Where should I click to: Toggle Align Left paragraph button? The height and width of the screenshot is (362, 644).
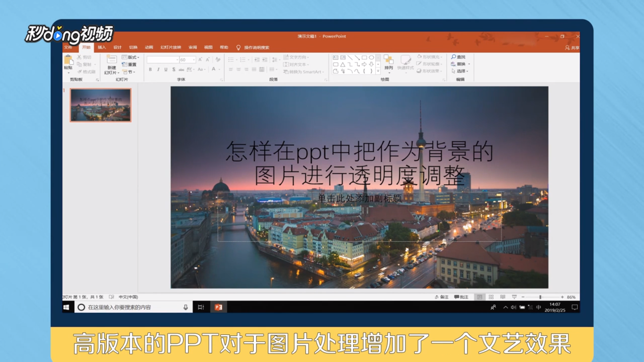(231, 69)
